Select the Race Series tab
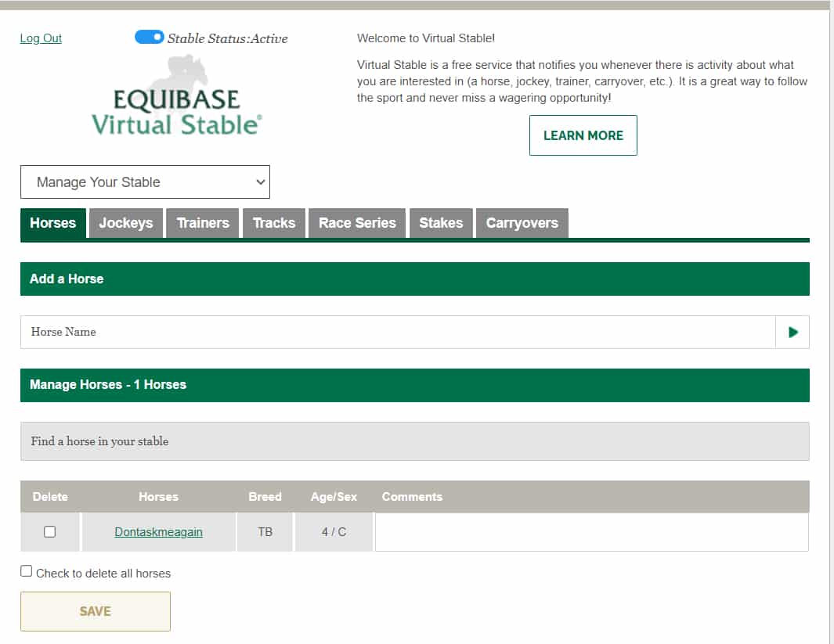The image size is (834, 644). point(357,223)
